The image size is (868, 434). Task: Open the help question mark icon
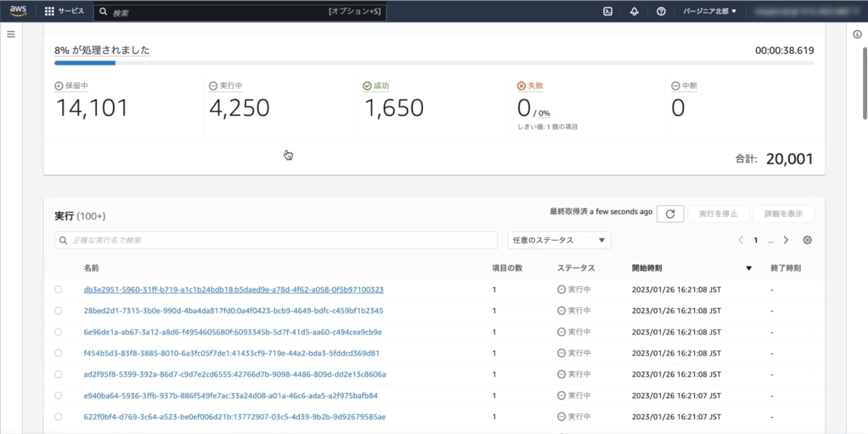(661, 12)
